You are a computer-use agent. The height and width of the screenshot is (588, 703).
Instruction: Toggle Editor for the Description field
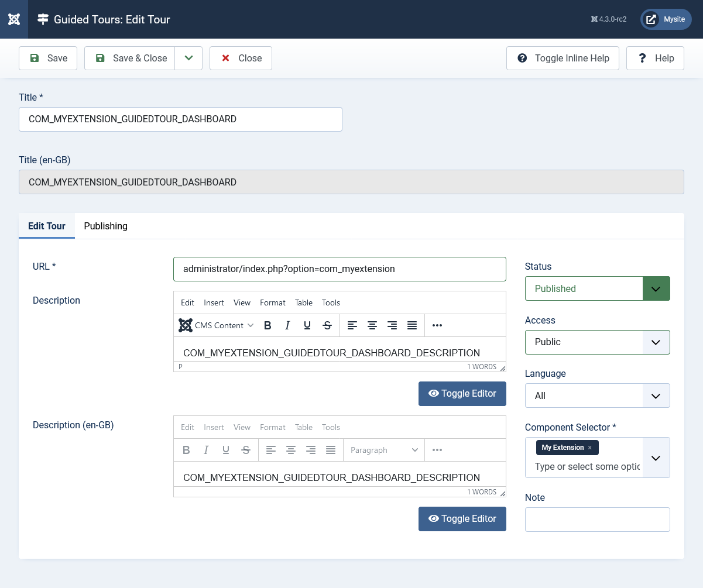(x=462, y=394)
